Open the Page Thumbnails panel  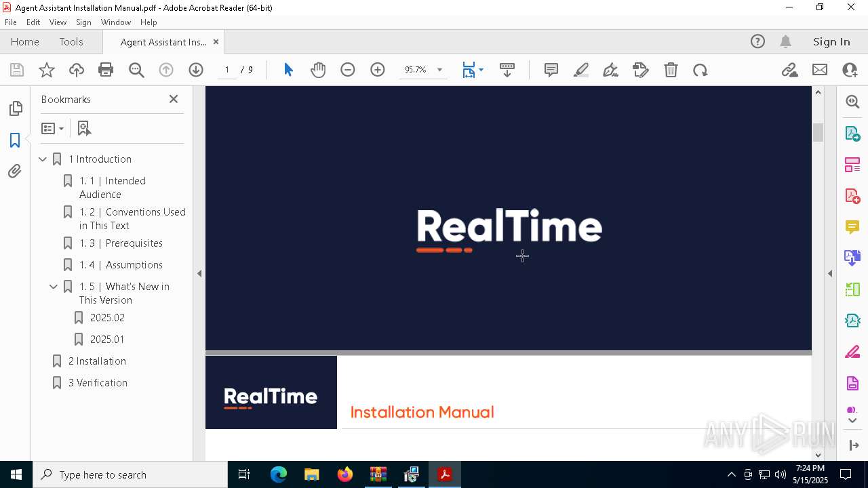pos(15,108)
